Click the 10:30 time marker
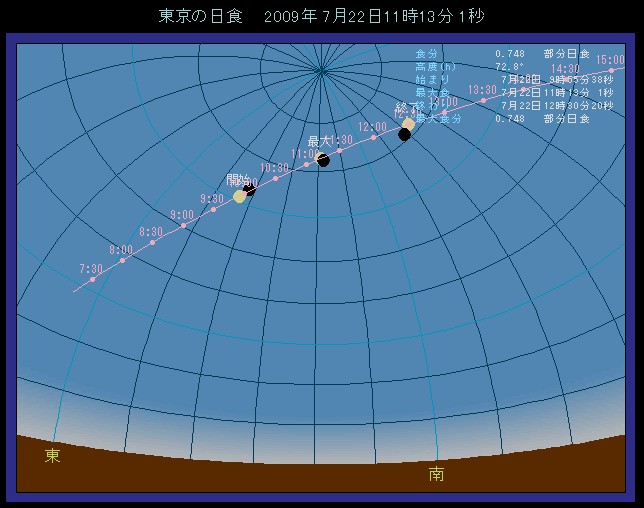 [276, 178]
